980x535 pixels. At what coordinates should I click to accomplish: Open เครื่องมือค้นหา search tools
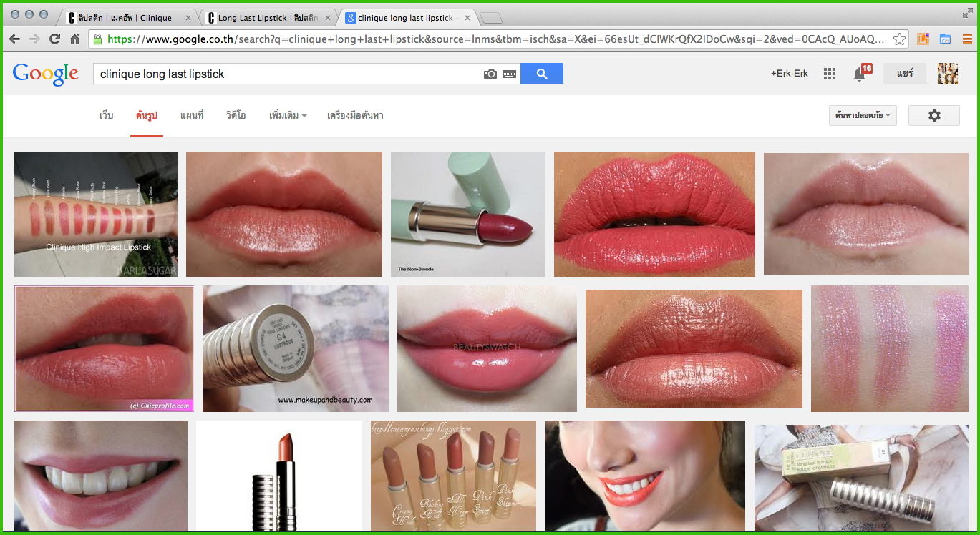pos(355,115)
